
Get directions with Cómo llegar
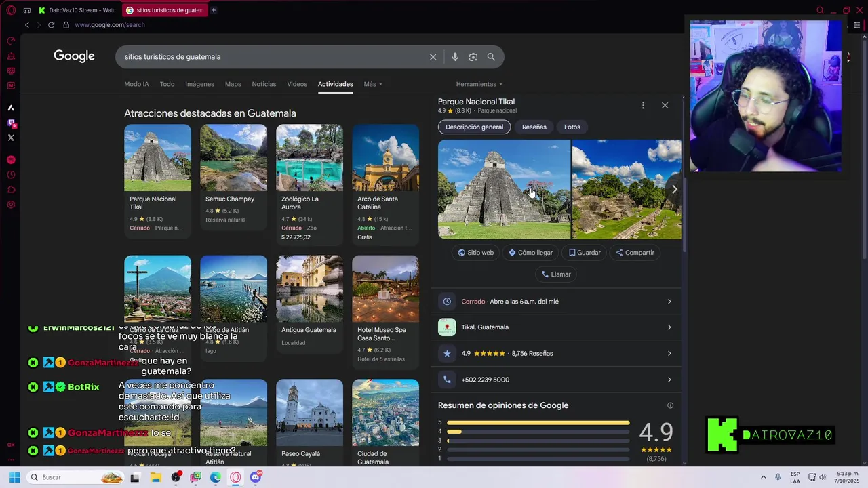click(x=530, y=253)
